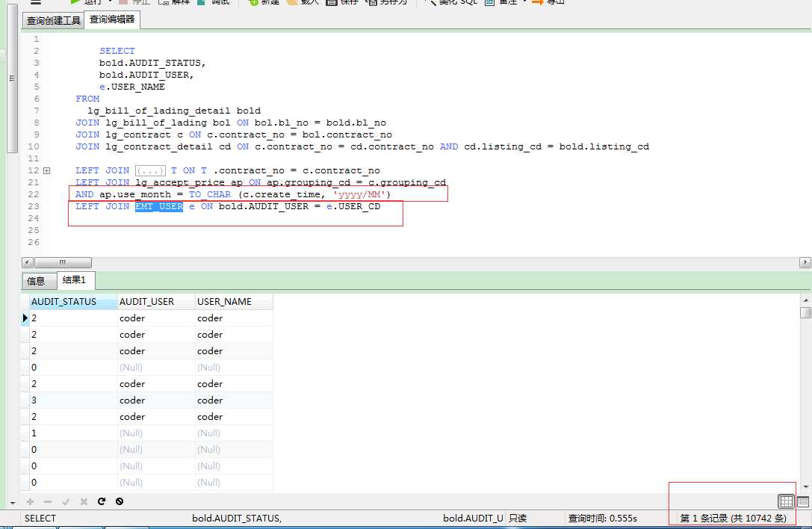The width and height of the screenshot is (812, 529).
Task: Click bold.AUDIT_USER, on line 4
Action: tap(146, 75)
